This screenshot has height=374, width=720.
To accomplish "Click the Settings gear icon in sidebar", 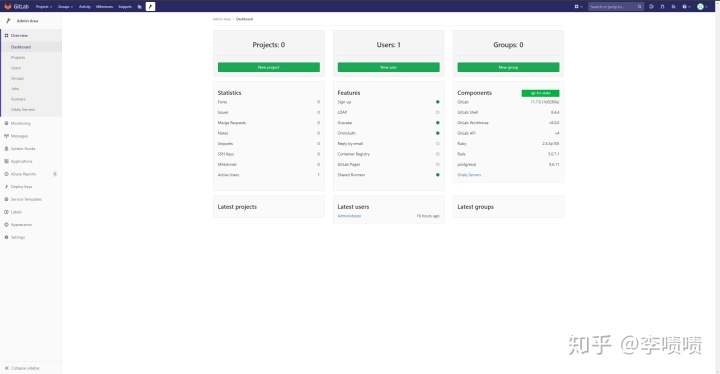I will [x=6, y=238].
